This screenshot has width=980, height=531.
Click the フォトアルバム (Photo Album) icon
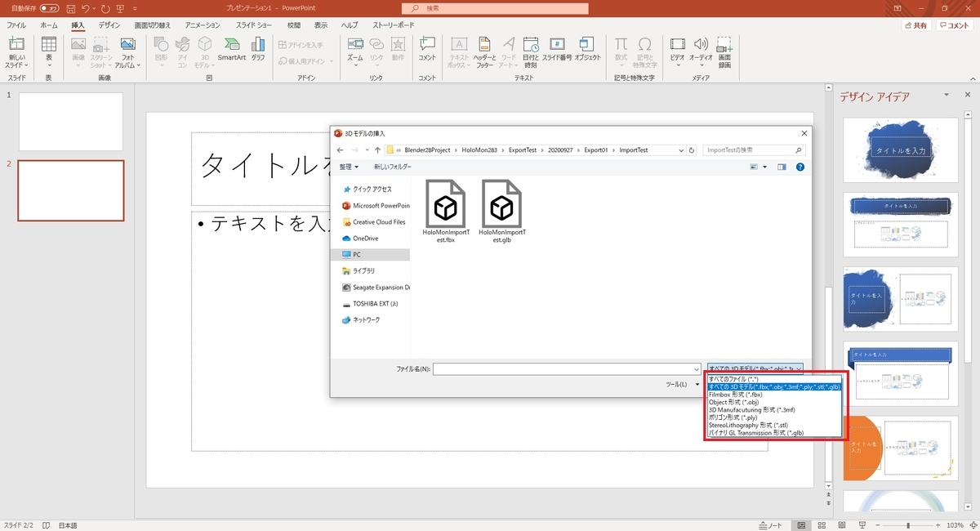point(128,51)
